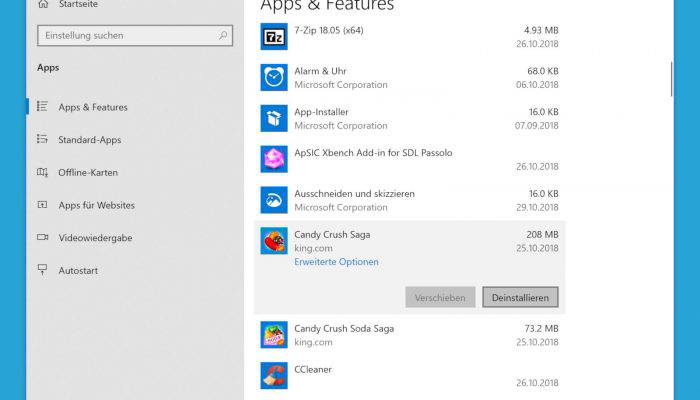Click the 208 MB size value
This screenshot has height=400, width=700.
coord(542,234)
